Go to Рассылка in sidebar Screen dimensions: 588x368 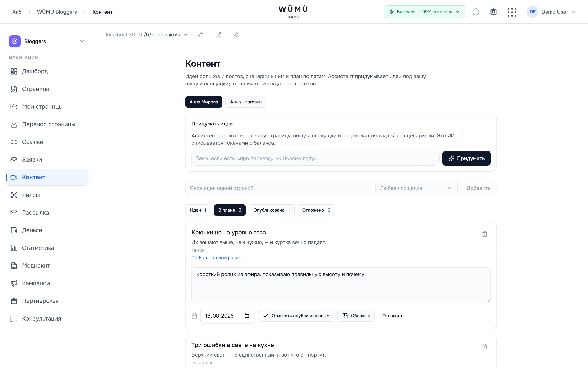(47, 213)
